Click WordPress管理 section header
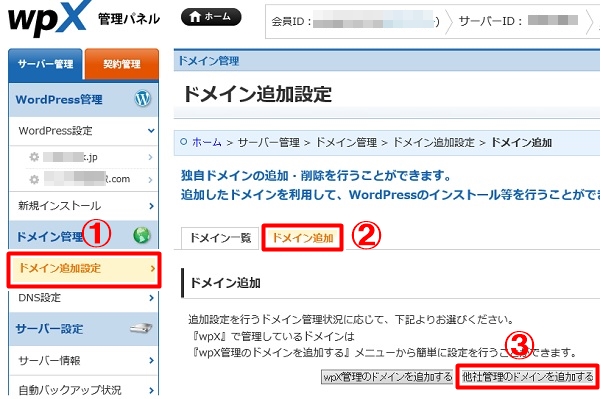 tap(83, 99)
